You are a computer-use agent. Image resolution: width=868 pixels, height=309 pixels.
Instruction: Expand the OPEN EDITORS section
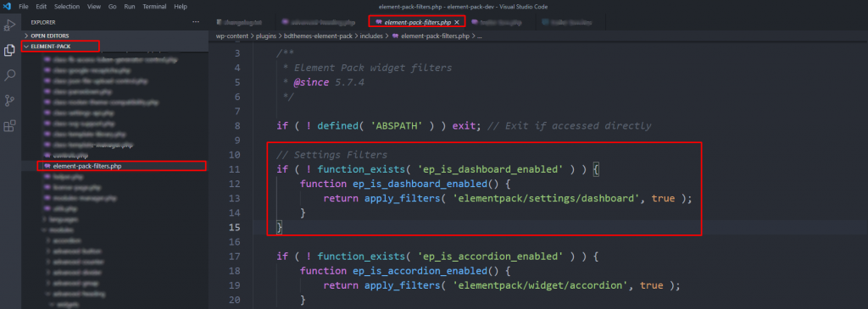point(114,36)
